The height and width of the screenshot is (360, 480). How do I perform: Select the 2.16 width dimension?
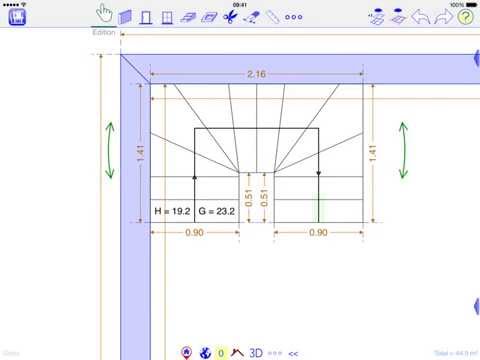coord(256,74)
